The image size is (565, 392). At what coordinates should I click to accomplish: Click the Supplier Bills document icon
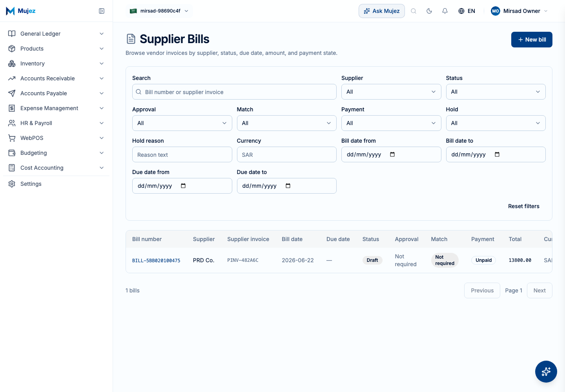pos(131,39)
